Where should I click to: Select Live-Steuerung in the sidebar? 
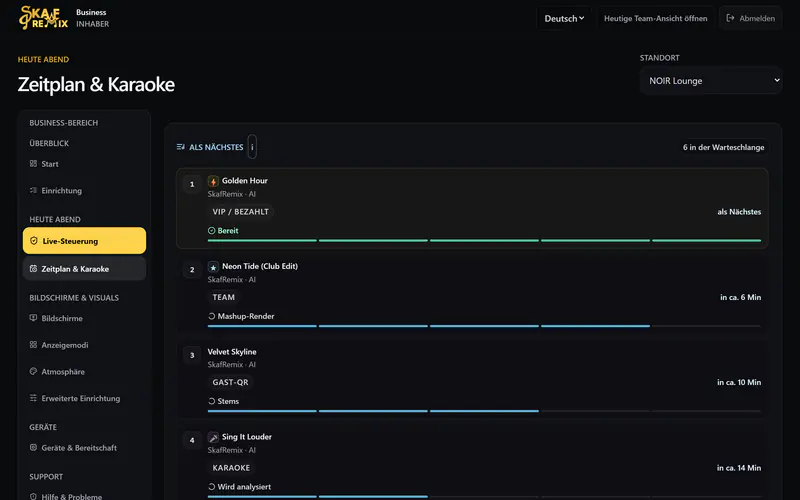coord(84,241)
